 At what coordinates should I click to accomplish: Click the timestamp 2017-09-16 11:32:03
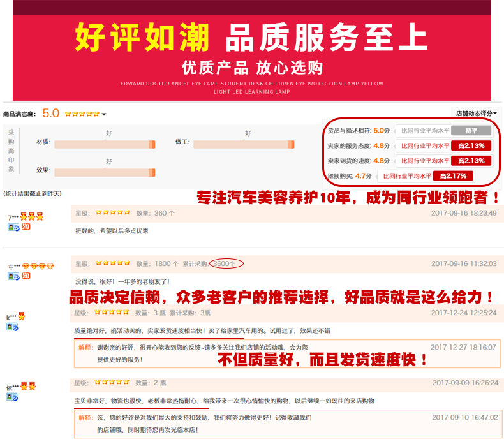[464, 263]
